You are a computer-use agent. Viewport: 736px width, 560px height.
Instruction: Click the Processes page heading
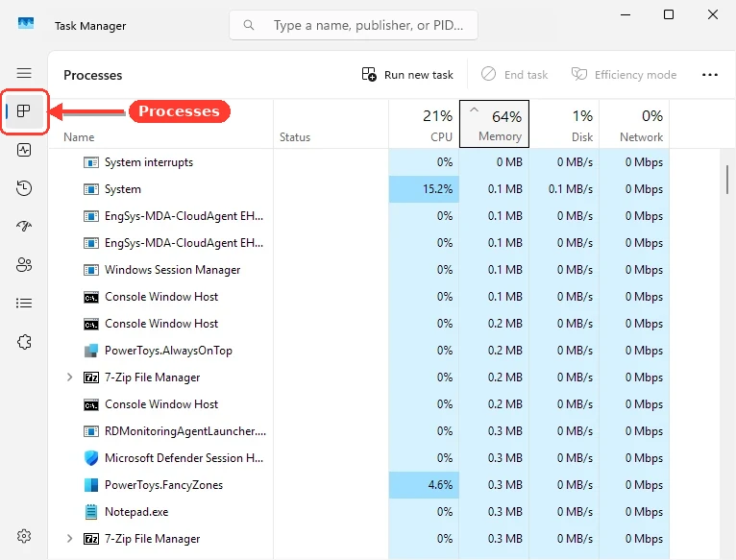point(93,75)
